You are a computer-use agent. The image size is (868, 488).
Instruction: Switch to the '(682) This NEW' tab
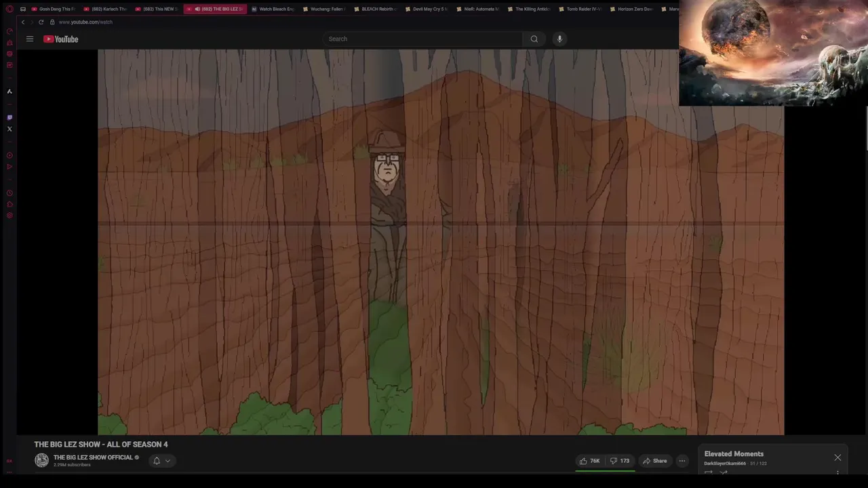pyautogui.click(x=157, y=9)
